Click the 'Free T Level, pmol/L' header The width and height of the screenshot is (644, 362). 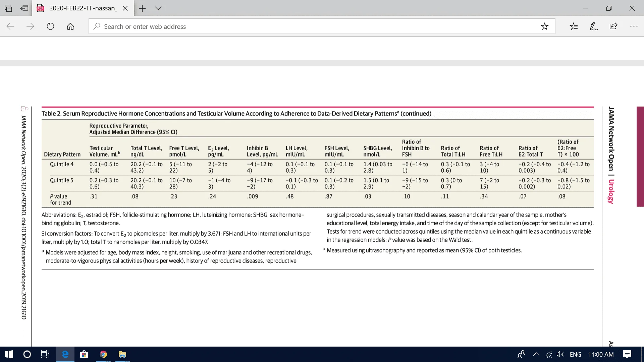pyautogui.click(x=184, y=151)
